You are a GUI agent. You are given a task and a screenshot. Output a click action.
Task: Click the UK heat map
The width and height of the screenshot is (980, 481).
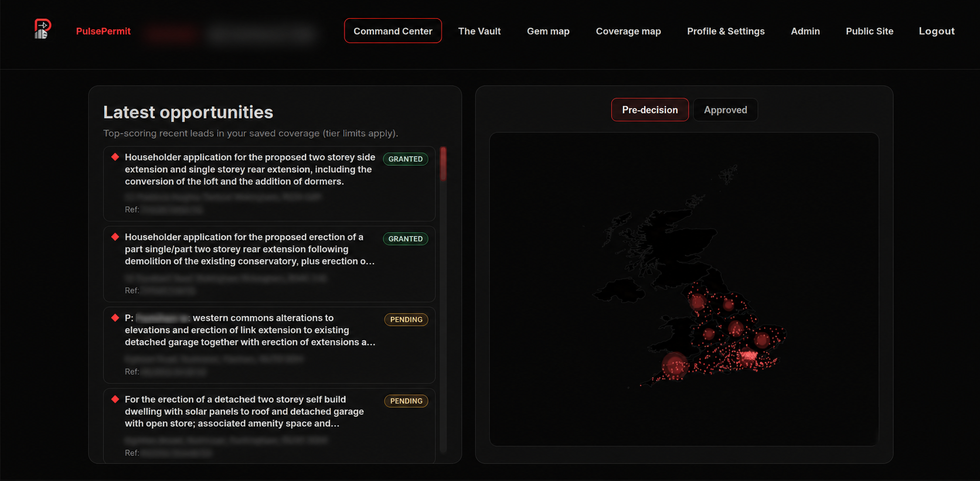tap(684, 289)
